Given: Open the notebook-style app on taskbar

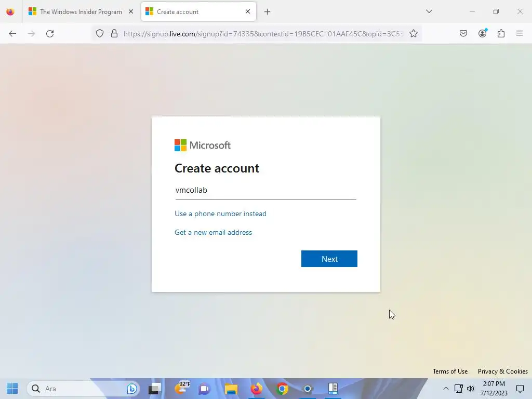Looking at the screenshot, I should [x=333, y=389].
